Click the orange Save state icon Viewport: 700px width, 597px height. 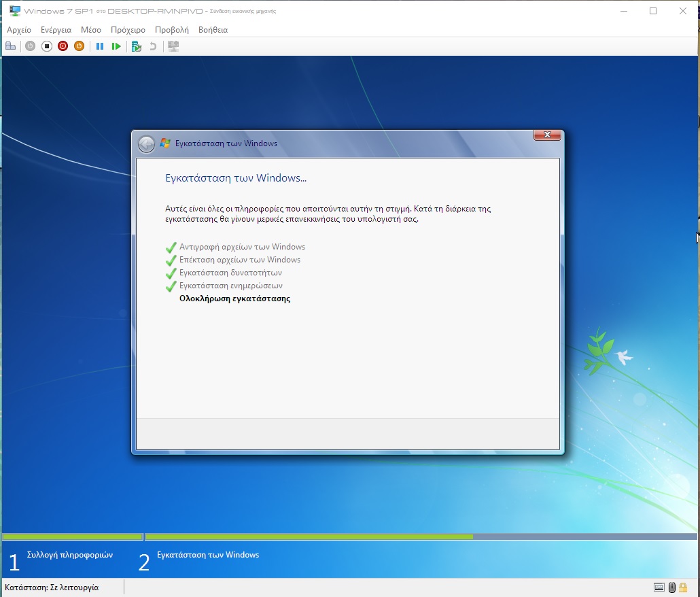[79, 46]
